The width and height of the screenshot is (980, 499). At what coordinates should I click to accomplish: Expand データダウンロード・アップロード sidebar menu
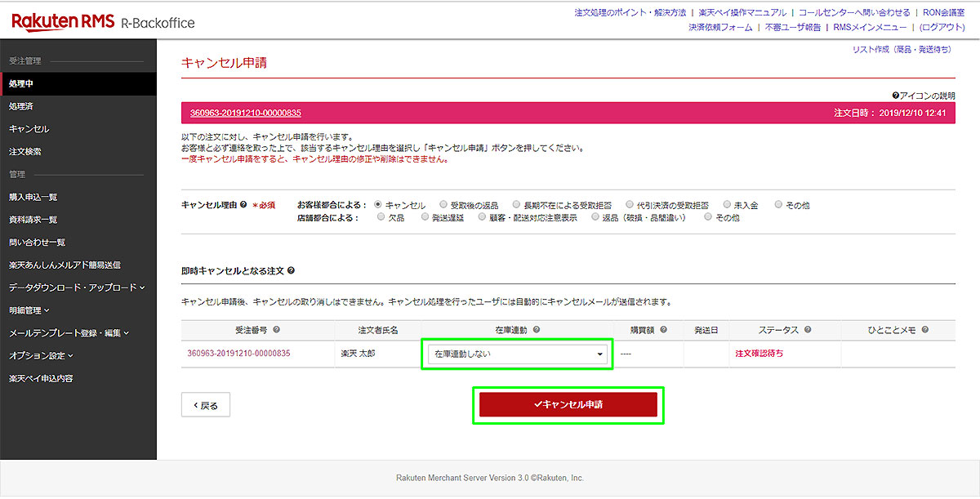pos(76,287)
